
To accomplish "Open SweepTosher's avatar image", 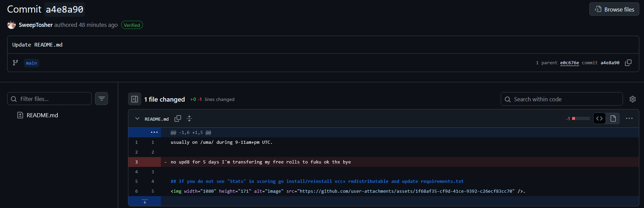I will point(12,25).
